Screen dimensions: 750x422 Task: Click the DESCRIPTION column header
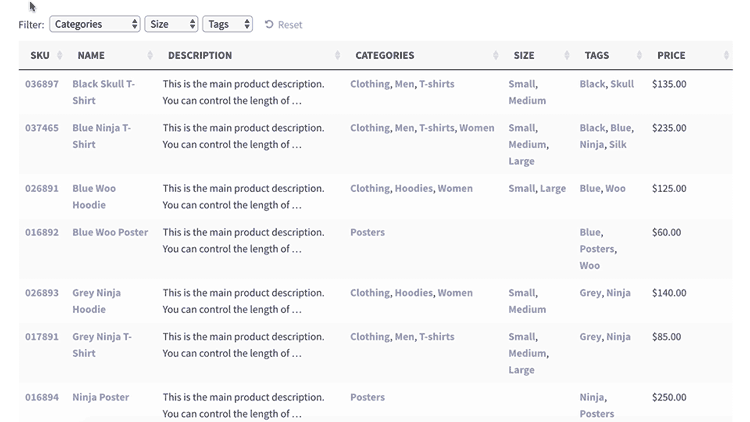200,56
